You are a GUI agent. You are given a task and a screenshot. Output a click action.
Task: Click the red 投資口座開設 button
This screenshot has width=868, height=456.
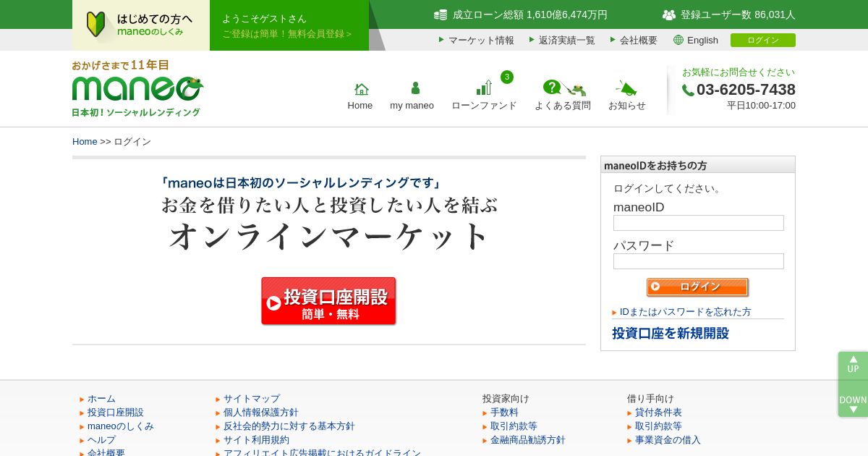click(x=328, y=300)
